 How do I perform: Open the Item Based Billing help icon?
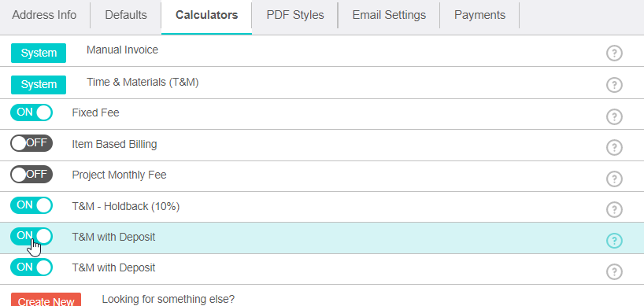614,147
